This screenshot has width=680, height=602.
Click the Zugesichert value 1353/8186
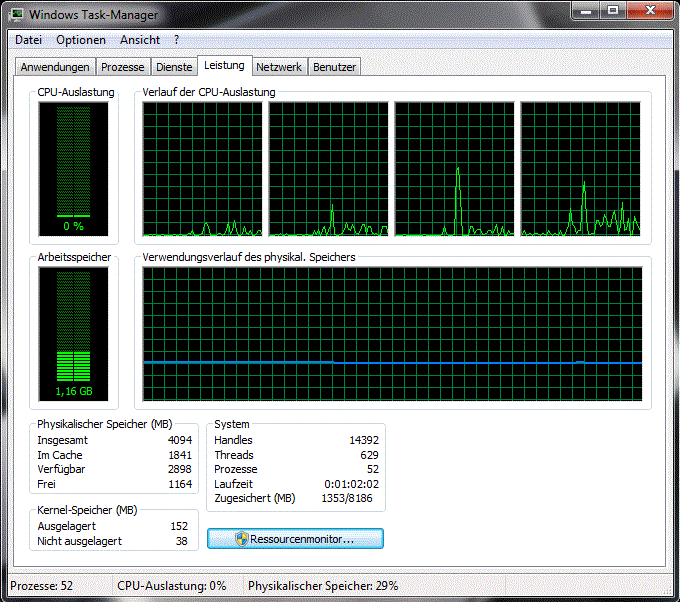[x=347, y=498]
